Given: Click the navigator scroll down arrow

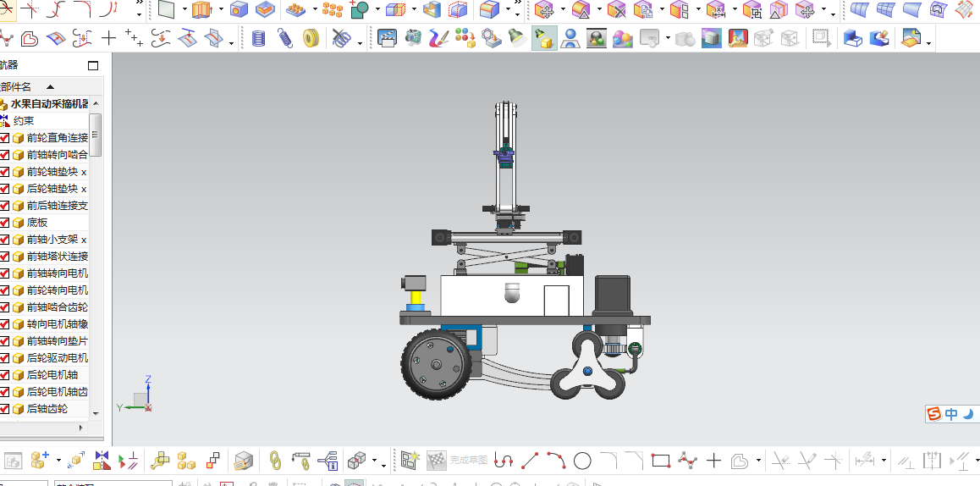Looking at the screenshot, I should pyautogui.click(x=96, y=413).
